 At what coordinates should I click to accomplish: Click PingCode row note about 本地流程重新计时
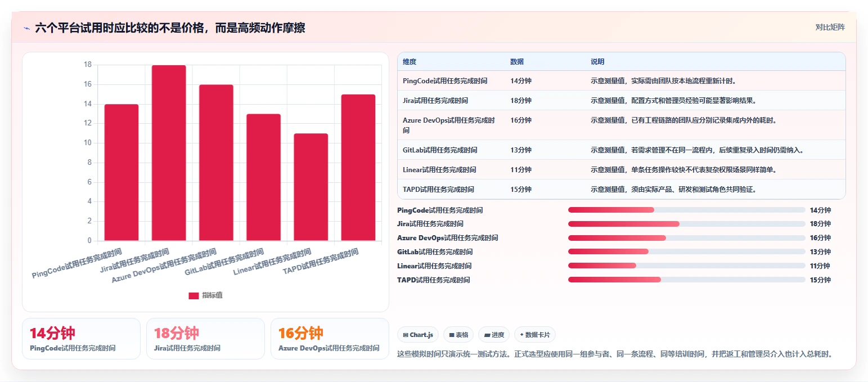point(664,81)
